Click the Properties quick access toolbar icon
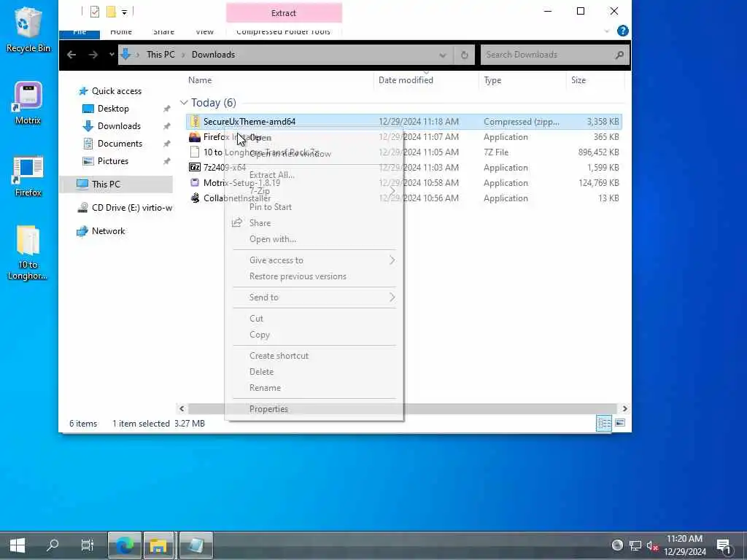The width and height of the screenshot is (747, 560). pyautogui.click(x=95, y=12)
